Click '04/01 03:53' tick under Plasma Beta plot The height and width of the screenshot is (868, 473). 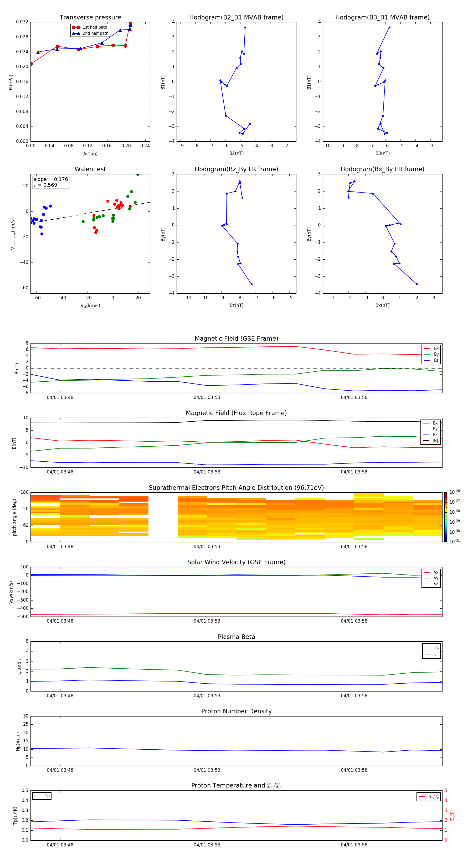click(207, 696)
